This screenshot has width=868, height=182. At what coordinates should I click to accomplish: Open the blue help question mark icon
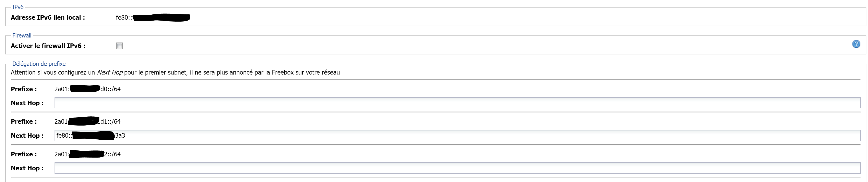(x=856, y=44)
